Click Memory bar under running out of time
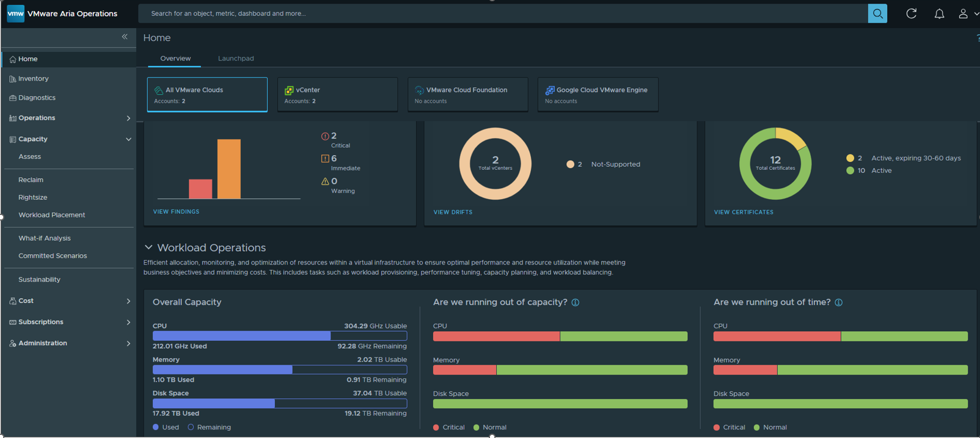 (x=841, y=370)
